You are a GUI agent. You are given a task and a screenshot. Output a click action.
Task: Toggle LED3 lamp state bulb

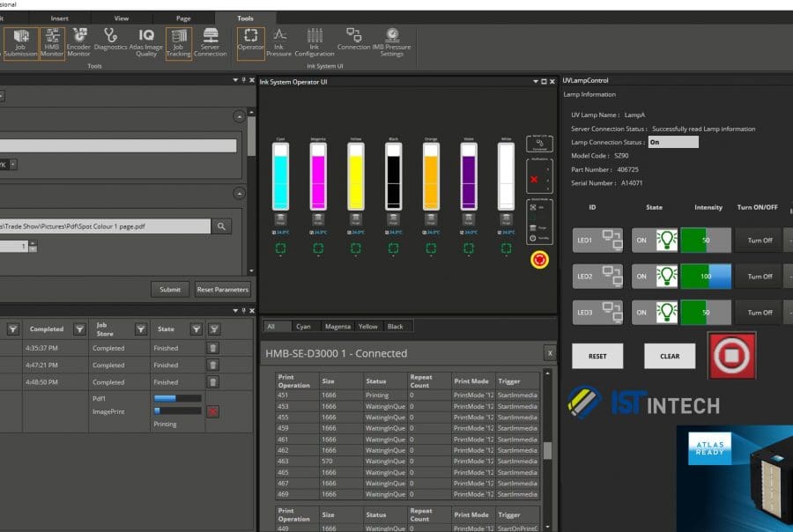pos(669,312)
